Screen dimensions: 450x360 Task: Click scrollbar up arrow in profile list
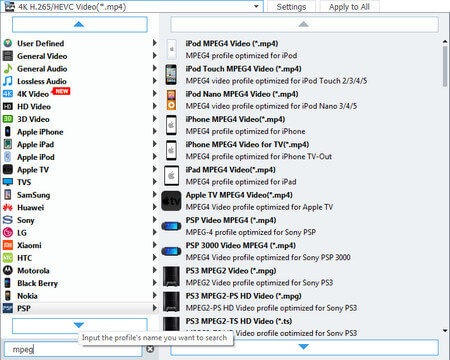(445, 42)
